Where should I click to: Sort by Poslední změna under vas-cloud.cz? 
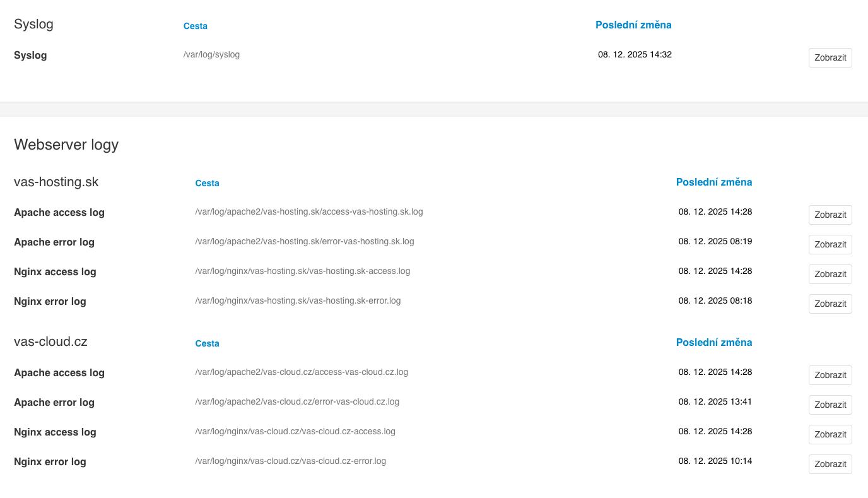[x=713, y=342]
